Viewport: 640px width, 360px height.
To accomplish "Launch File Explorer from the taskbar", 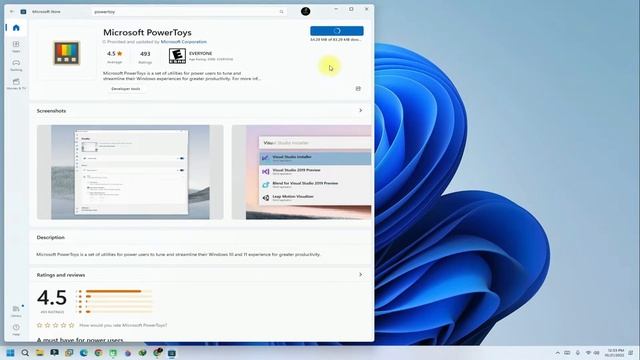I will coord(40,353).
